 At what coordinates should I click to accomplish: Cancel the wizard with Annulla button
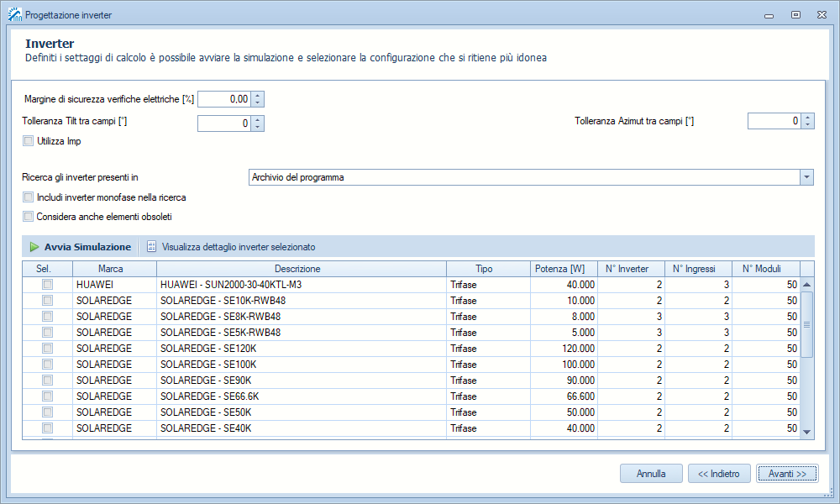coord(651,474)
